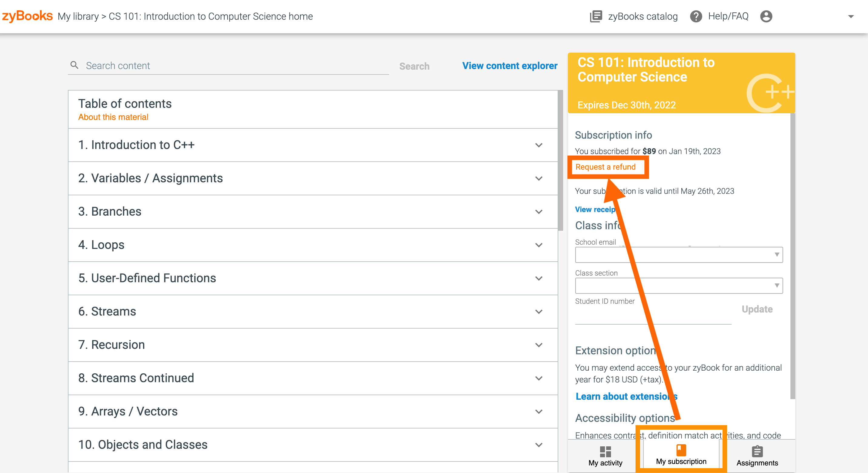Click the Help/FAQ question mark icon

[x=696, y=16]
